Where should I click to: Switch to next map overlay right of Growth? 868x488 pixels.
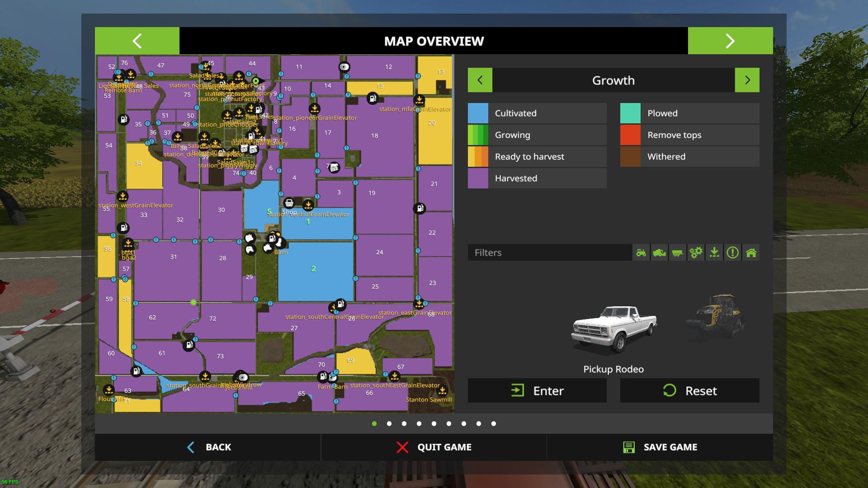point(747,80)
